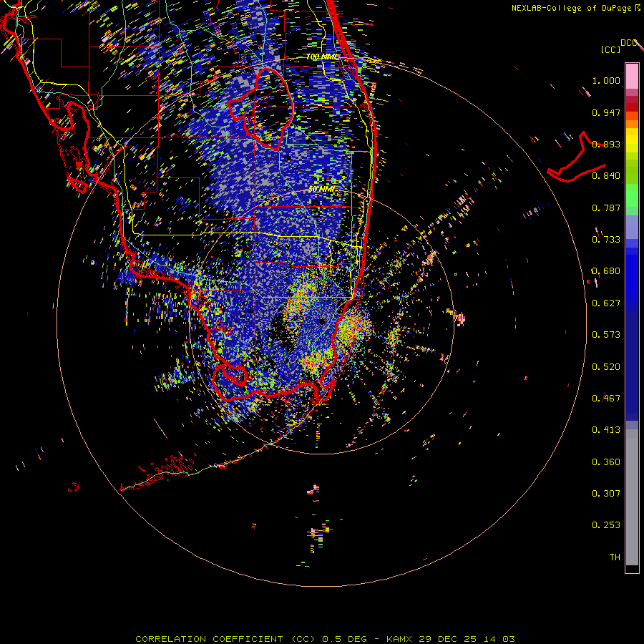Click the pink segment at the color bar top
The image size is (644, 644).
click(x=632, y=76)
